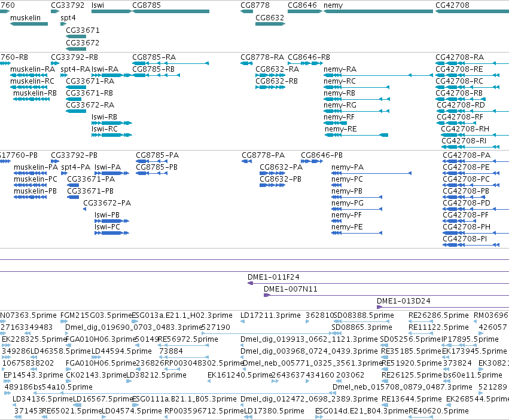Viewport: 509px width, 420px height.
Task: Open protein label CG8778-PA
Action: coord(263,155)
